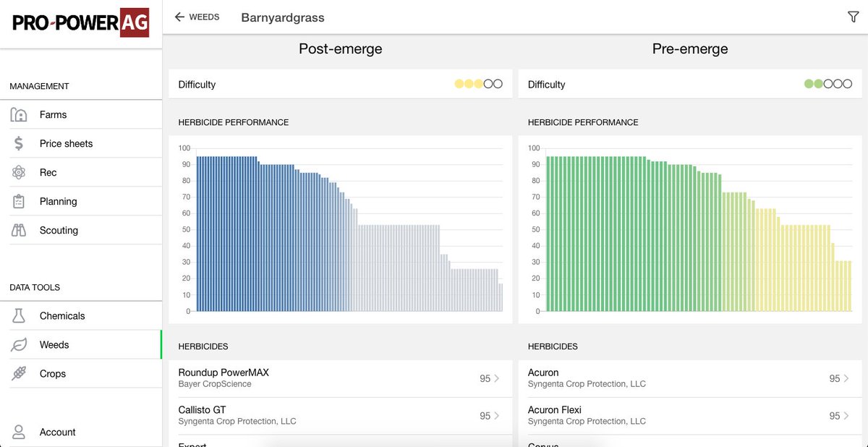Open the Acuron herbicide row
This screenshot has height=447, width=868.
point(691,378)
